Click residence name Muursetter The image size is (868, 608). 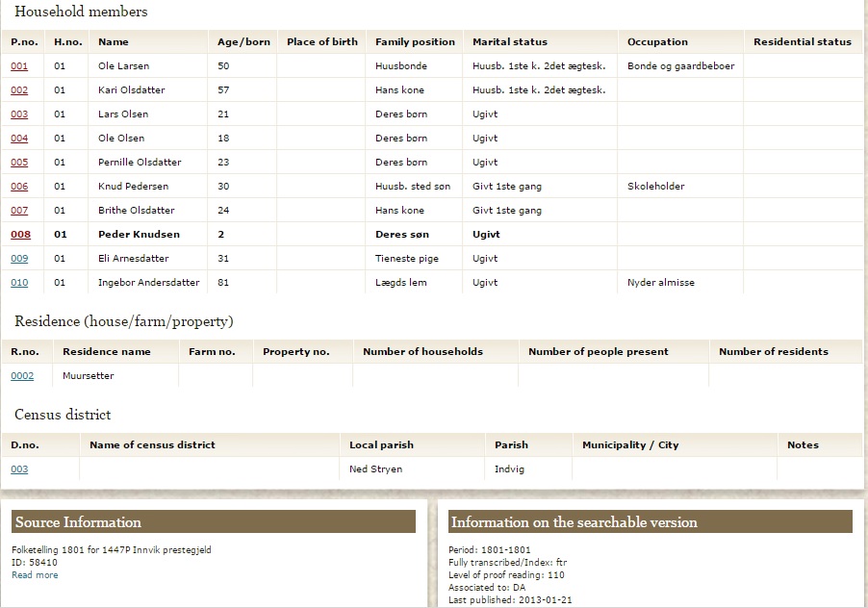point(88,375)
